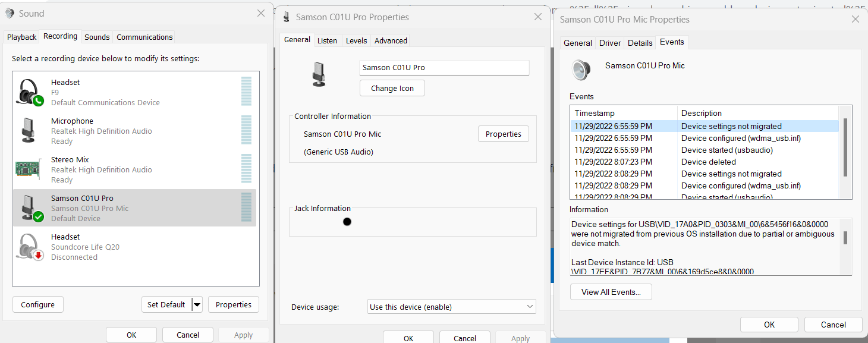
Task: Click the Timestamp column header
Action: tap(624, 113)
